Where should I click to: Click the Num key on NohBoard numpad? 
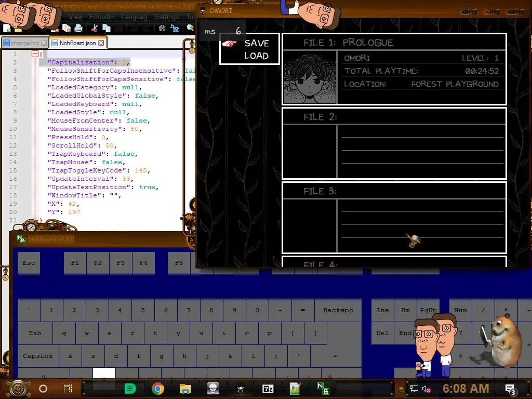[x=460, y=310]
